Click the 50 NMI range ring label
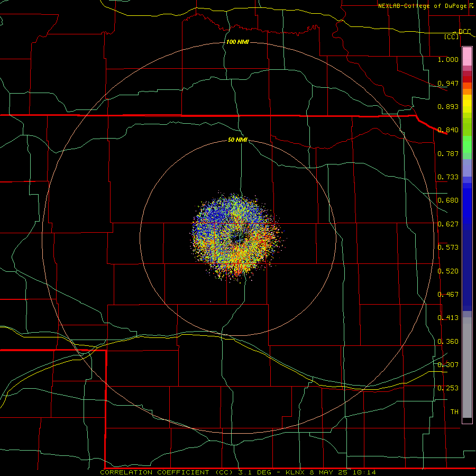 (x=237, y=140)
